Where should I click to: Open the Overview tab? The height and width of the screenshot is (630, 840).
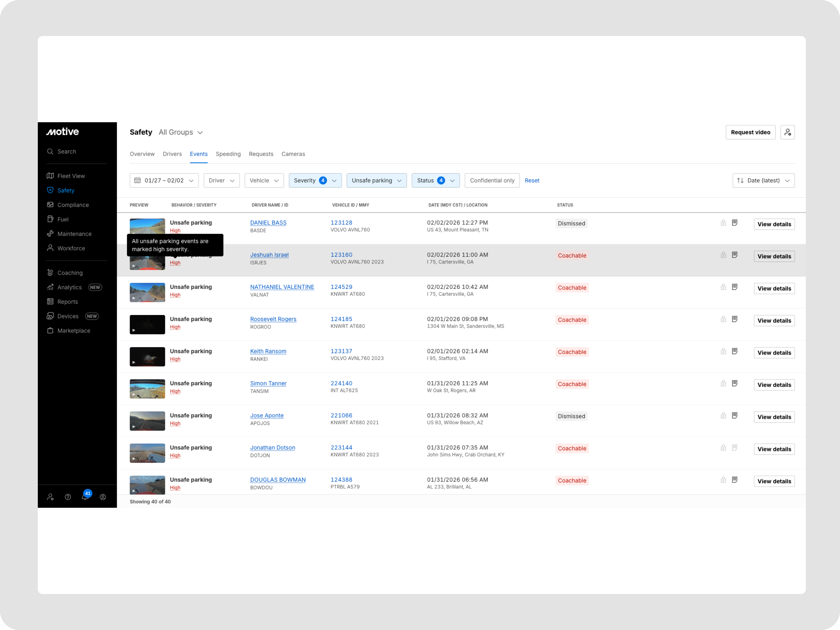(142, 154)
